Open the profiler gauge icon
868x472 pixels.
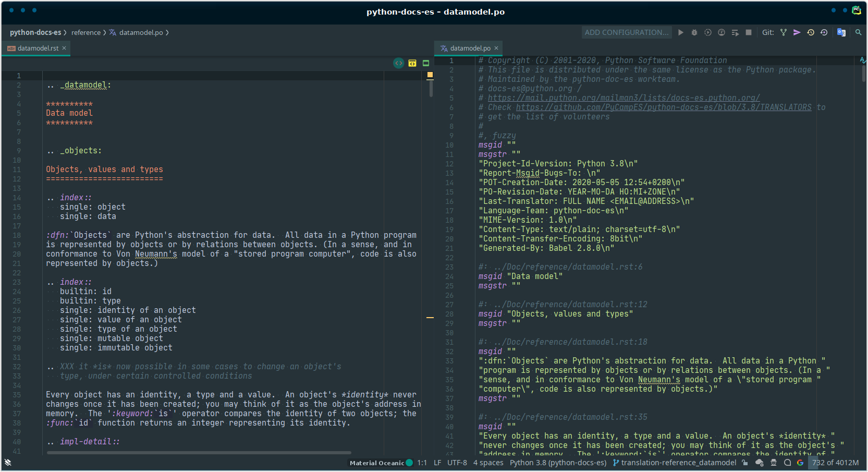(x=722, y=32)
